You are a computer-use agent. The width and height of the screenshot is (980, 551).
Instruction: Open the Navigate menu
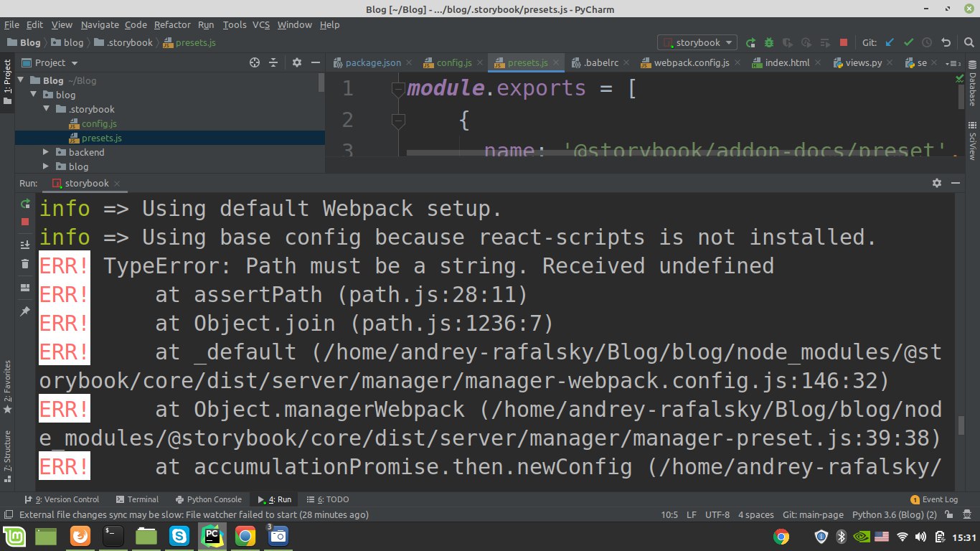tap(100, 24)
